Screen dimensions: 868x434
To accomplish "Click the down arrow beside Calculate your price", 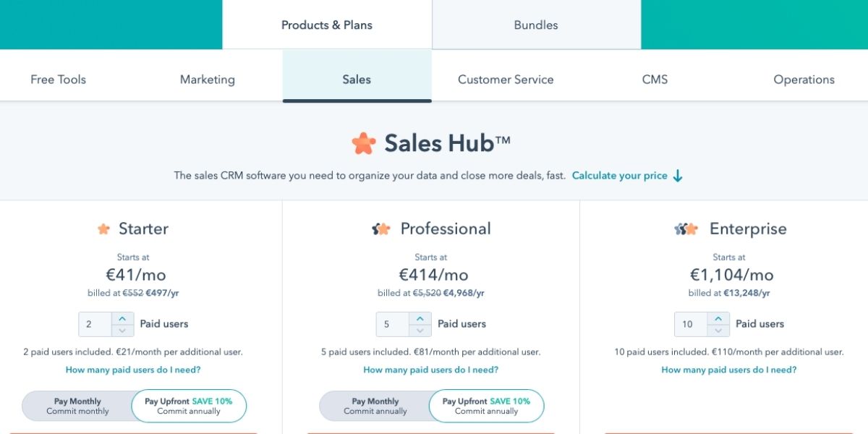I will (678, 176).
